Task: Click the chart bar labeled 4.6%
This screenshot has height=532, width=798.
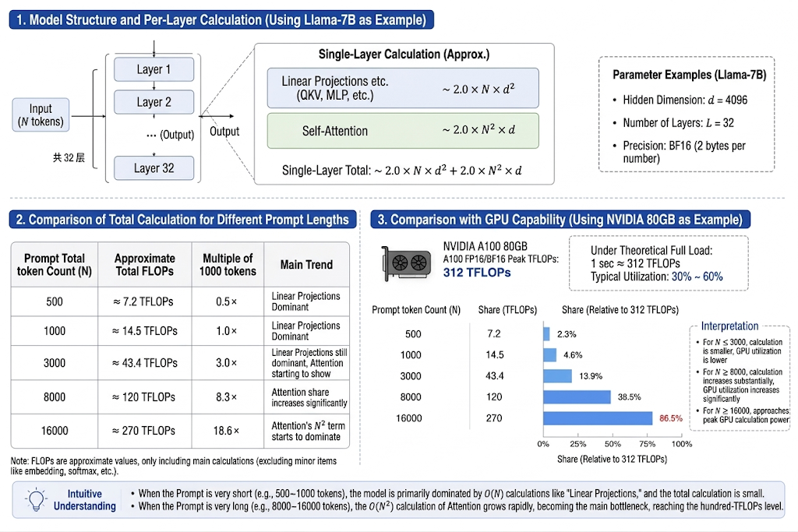Action: 549,355
